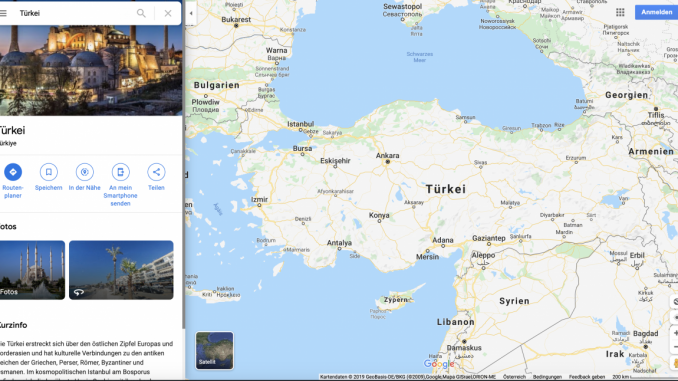The width and height of the screenshot is (678, 381).
Task: Click the Bukarest city label
Action: coord(236,19)
